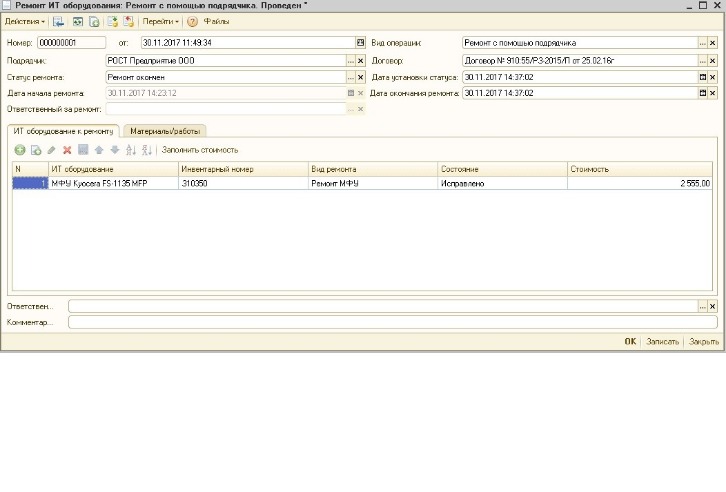
Task: Click the Заполнить стоимость button
Action: [x=200, y=150]
